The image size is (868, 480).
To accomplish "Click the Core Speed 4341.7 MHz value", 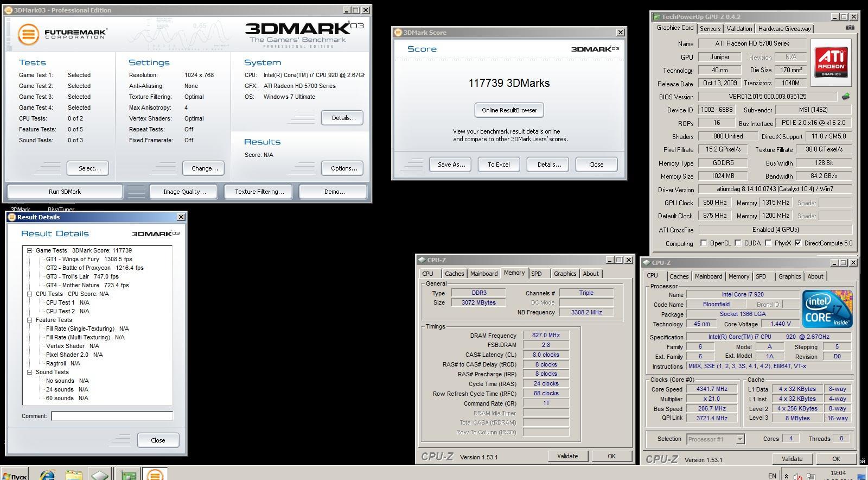I will (712, 389).
